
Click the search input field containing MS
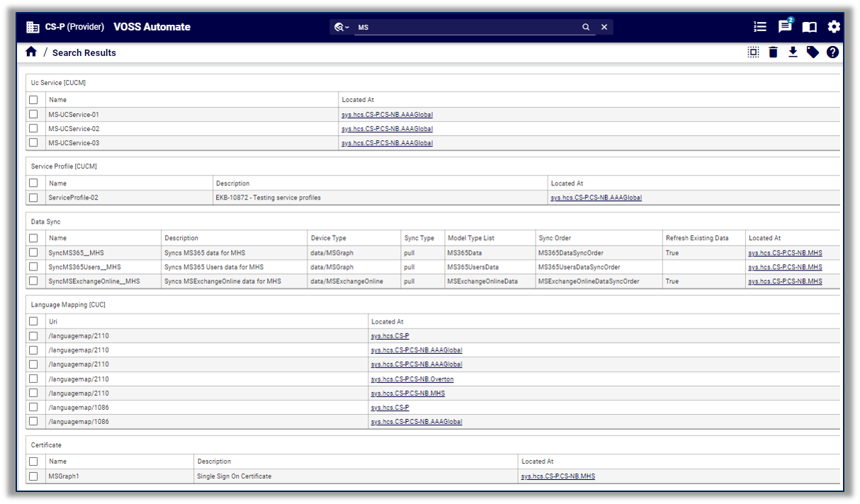click(x=468, y=27)
